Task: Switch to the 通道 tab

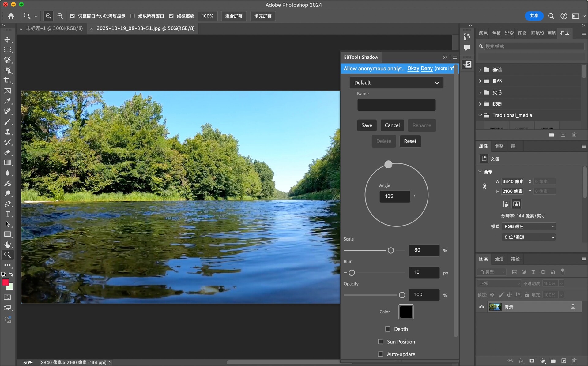Action: pos(499,259)
